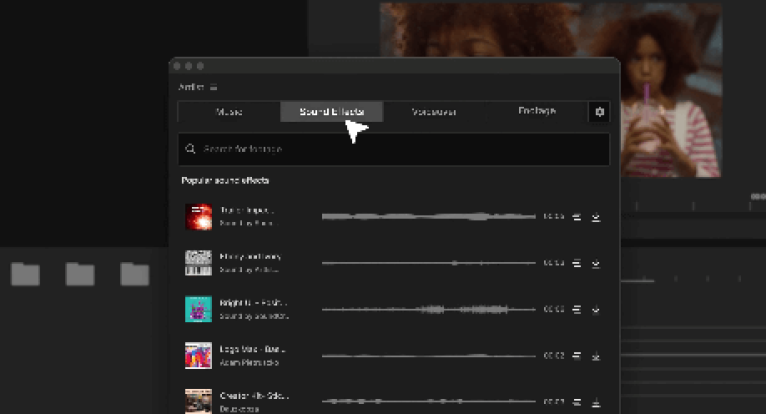Open the Voiceover tab
Screen dimensions: 766x414
click(434, 112)
